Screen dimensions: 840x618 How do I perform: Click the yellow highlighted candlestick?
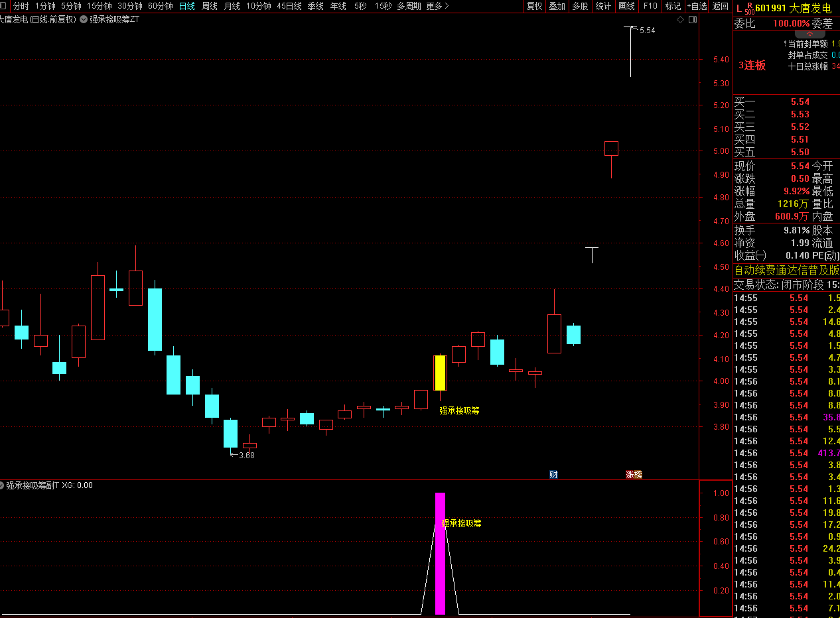(440, 373)
